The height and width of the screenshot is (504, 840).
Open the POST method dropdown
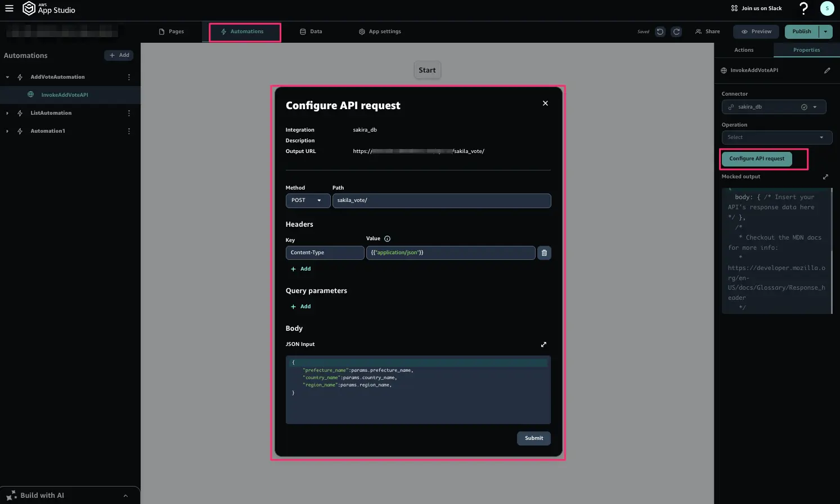pos(307,200)
